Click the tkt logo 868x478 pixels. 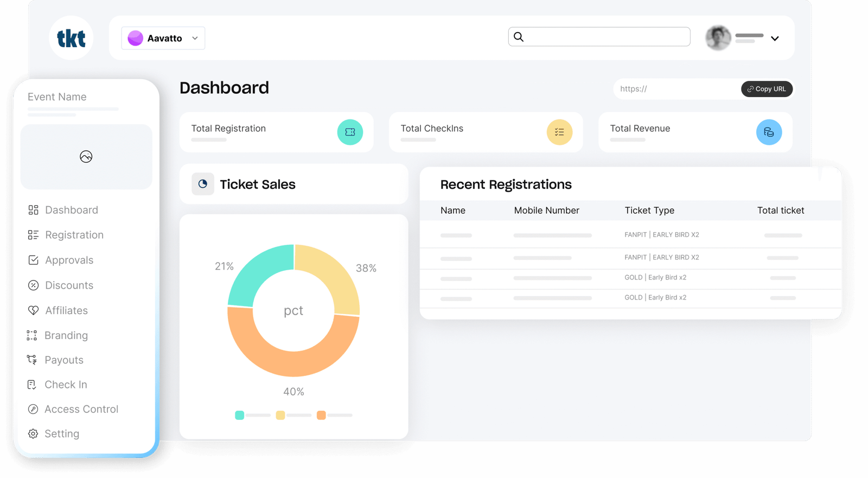[71, 38]
